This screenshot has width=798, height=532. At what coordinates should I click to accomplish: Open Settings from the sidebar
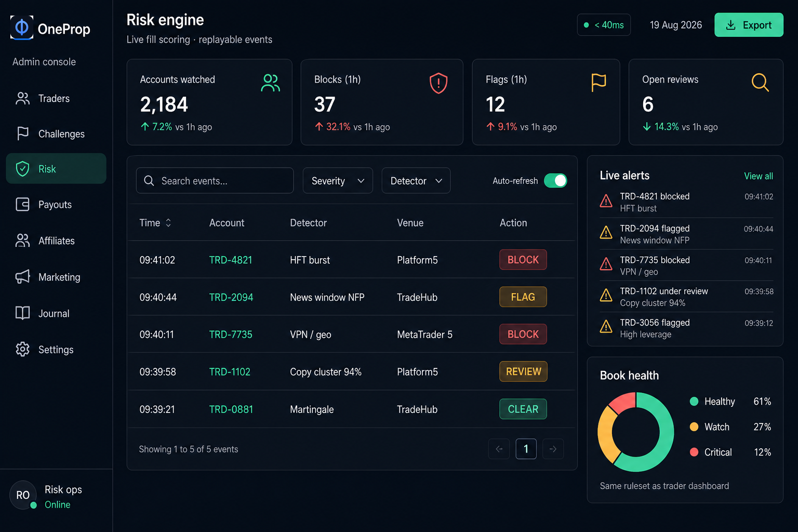(56, 350)
